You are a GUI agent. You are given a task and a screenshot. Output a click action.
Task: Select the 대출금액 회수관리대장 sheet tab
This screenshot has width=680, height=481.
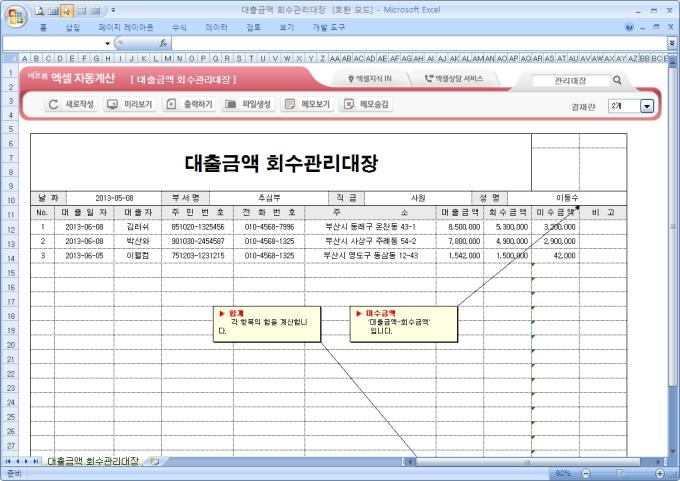click(x=93, y=461)
